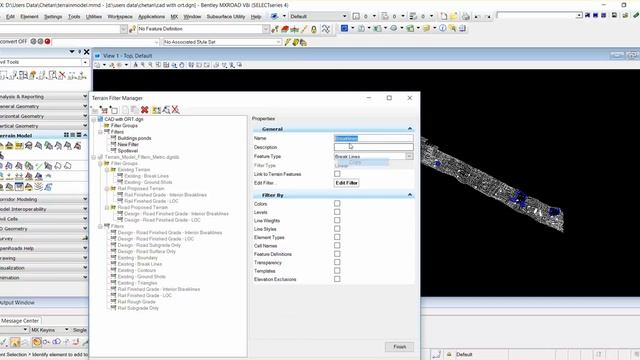Click the green checkmark icon in Terrain Model tools
Screen dimensions: 640x360
39,166
